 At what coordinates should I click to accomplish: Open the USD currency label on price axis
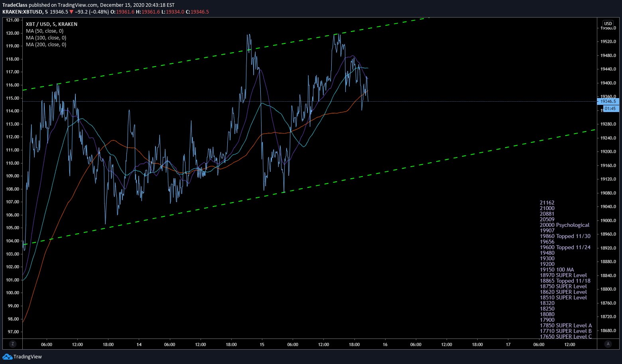(608, 24)
